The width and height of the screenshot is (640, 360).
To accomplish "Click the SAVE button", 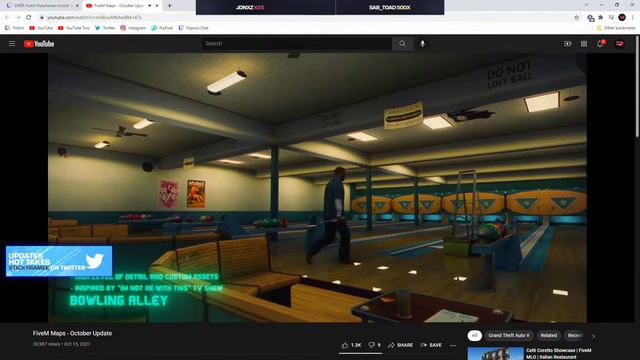I will coord(431,345).
